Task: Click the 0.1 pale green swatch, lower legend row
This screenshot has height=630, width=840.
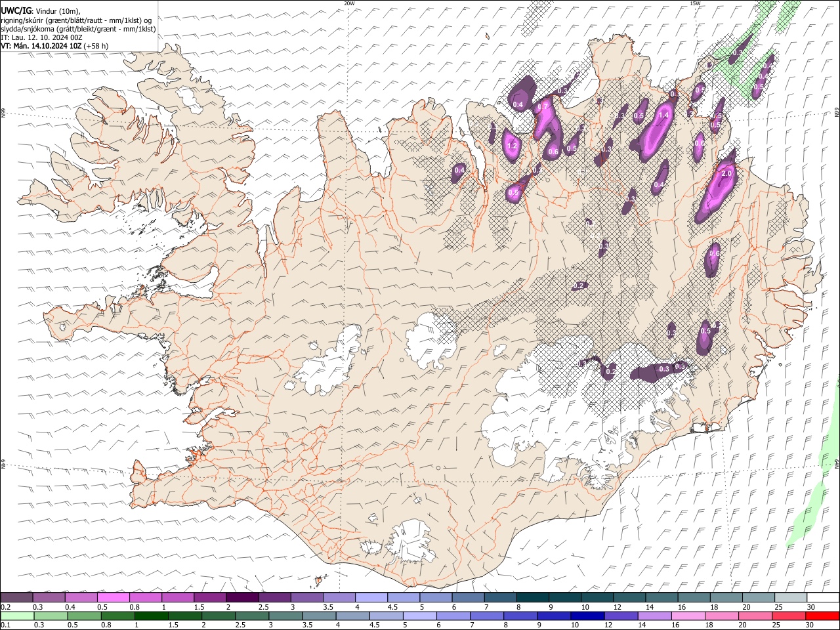Action: [17, 616]
